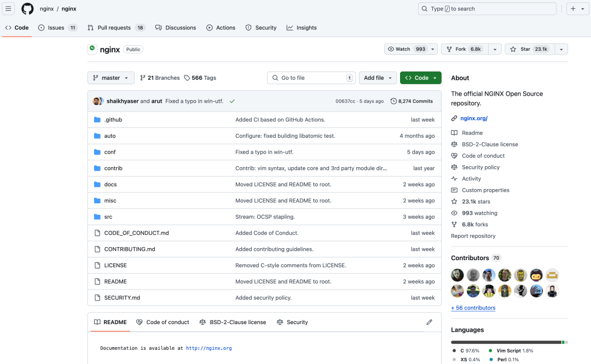Open commit 'Stream: OCSP stapling.'
Viewport: 591px width, 364px height.
pos(265,217)
